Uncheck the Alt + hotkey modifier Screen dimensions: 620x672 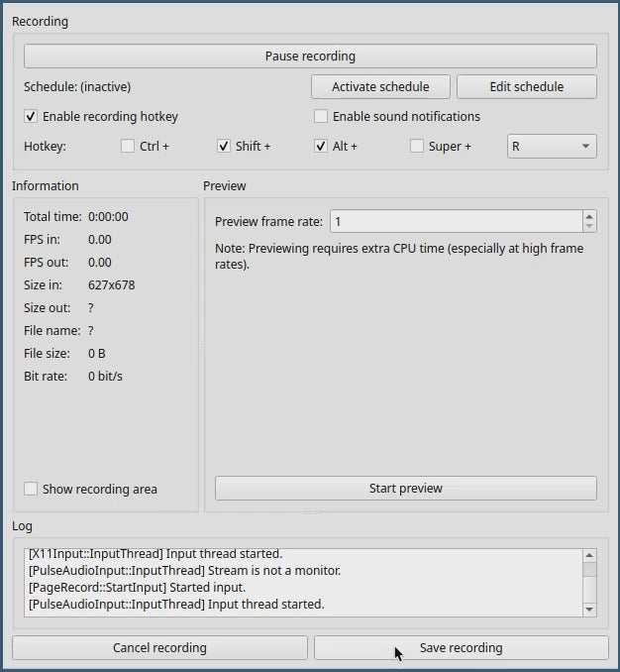click(x=321, y=147)
